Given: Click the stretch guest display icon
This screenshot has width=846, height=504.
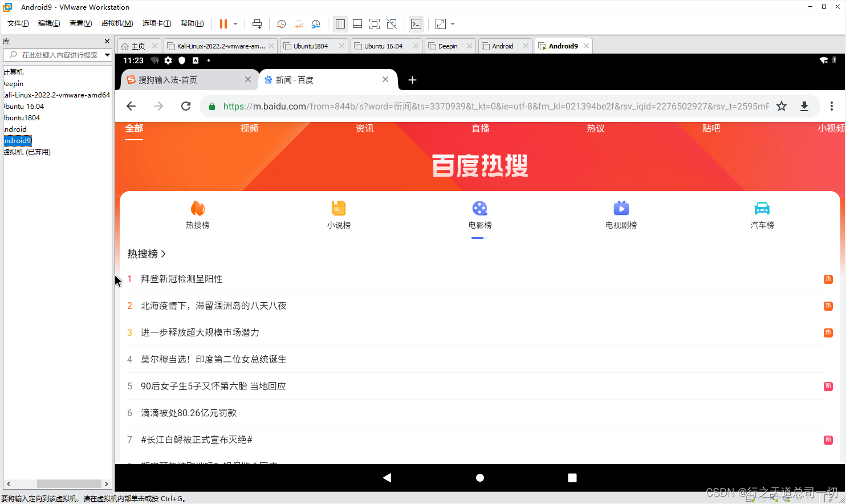Looking at the screenshot, I should tap(441, 24).
